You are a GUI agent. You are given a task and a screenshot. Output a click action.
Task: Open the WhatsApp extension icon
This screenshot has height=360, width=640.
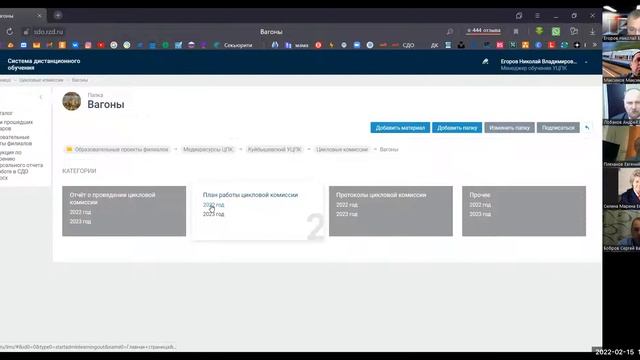pos(556,31)
